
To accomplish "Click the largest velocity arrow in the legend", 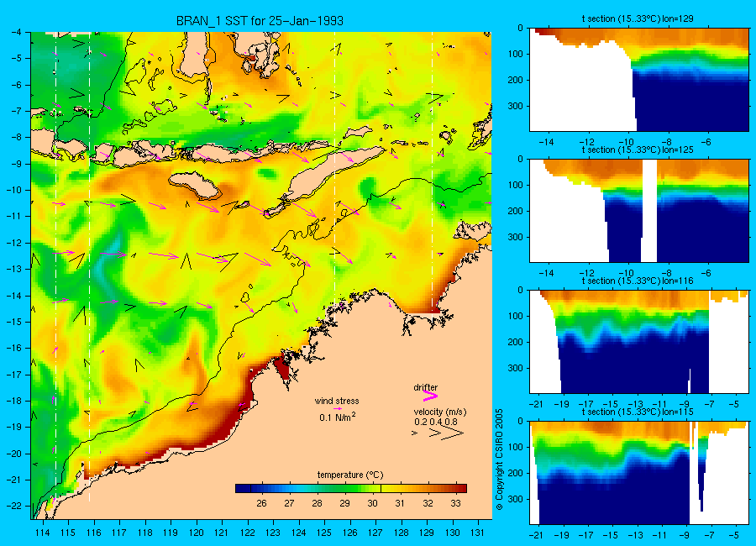I will (453, 433).
